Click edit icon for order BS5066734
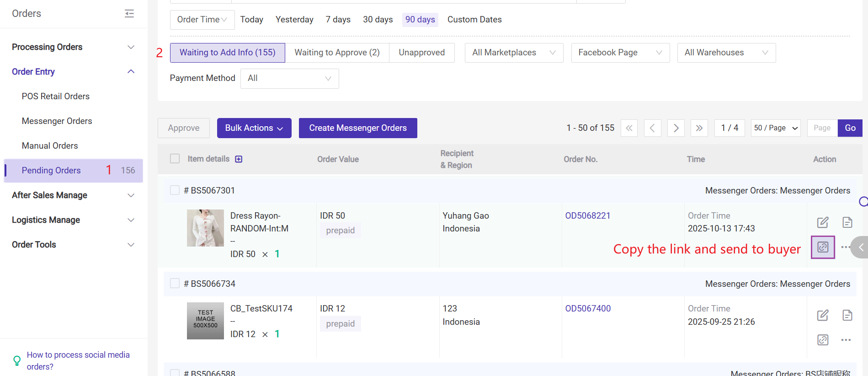Image resolution: width=868 pixels, height=376 pixels. pyautogui.click(x=822, y=315)
